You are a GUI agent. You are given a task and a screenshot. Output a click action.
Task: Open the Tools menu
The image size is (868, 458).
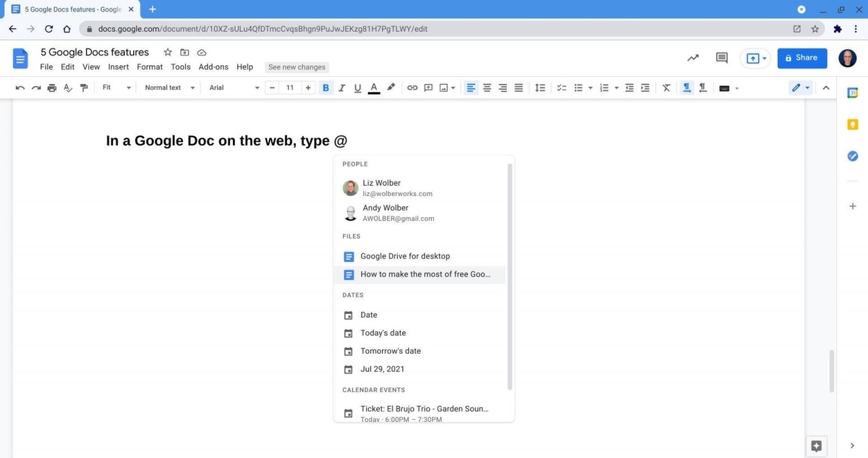point(180,67)
